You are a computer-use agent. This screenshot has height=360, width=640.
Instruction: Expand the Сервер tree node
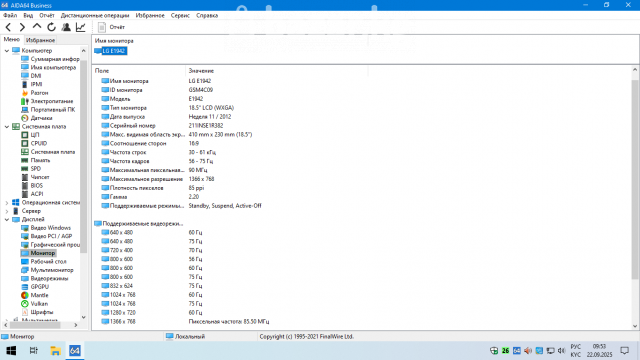click(x=7, y=211)
